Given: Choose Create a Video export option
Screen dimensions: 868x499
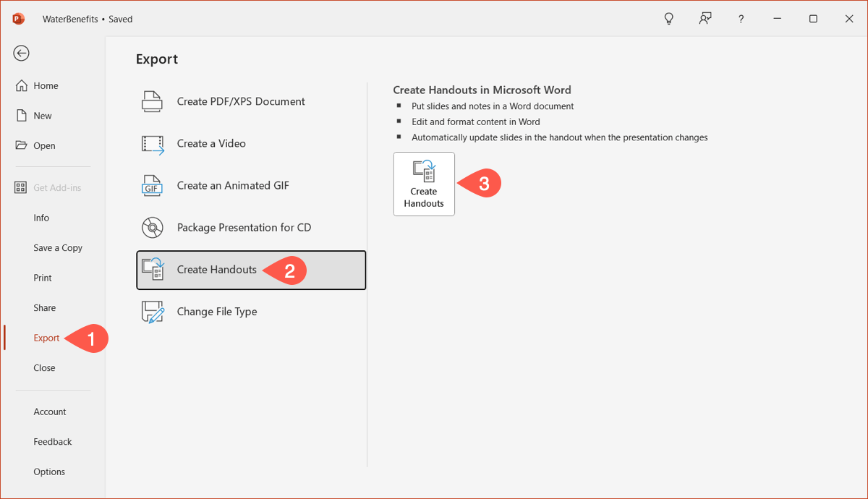Looking at the screenshot, I should 251,144.
